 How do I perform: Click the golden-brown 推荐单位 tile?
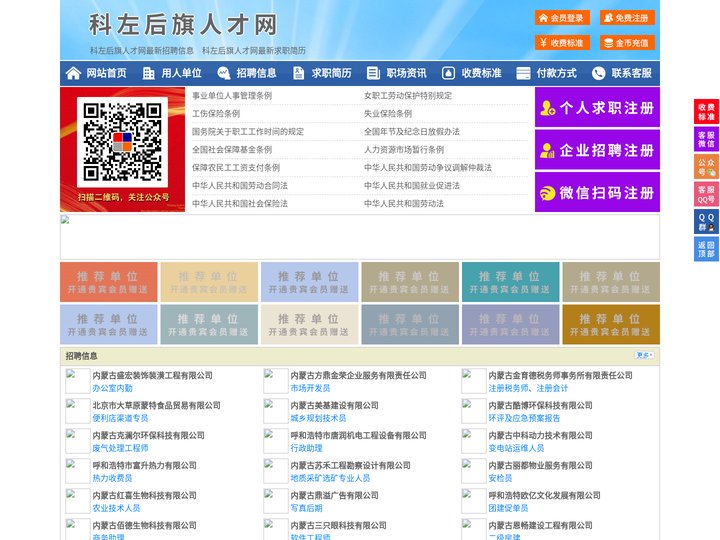611,324
